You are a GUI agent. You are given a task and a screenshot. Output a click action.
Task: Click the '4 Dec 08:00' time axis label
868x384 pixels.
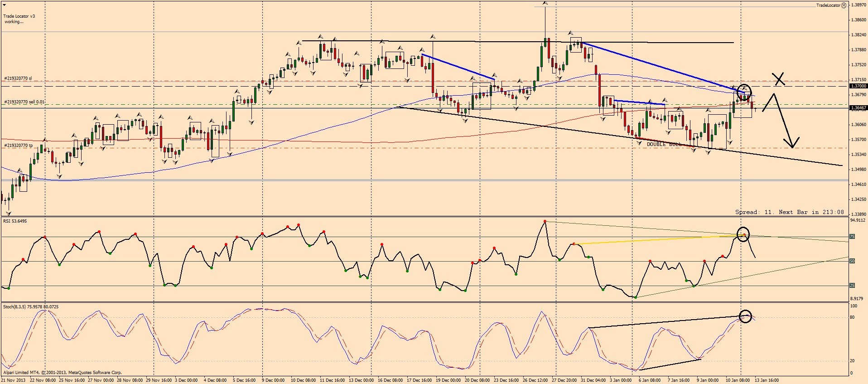tap(216, 380)
